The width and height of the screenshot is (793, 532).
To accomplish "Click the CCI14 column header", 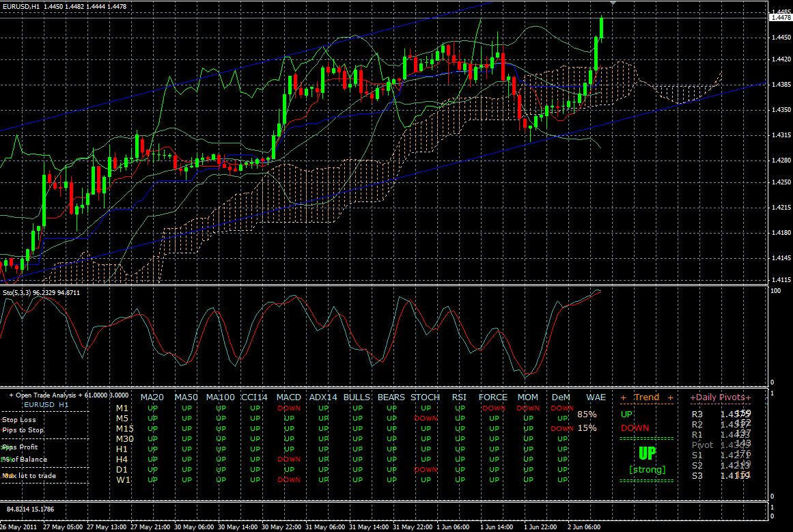I will (x=254, y=397).
